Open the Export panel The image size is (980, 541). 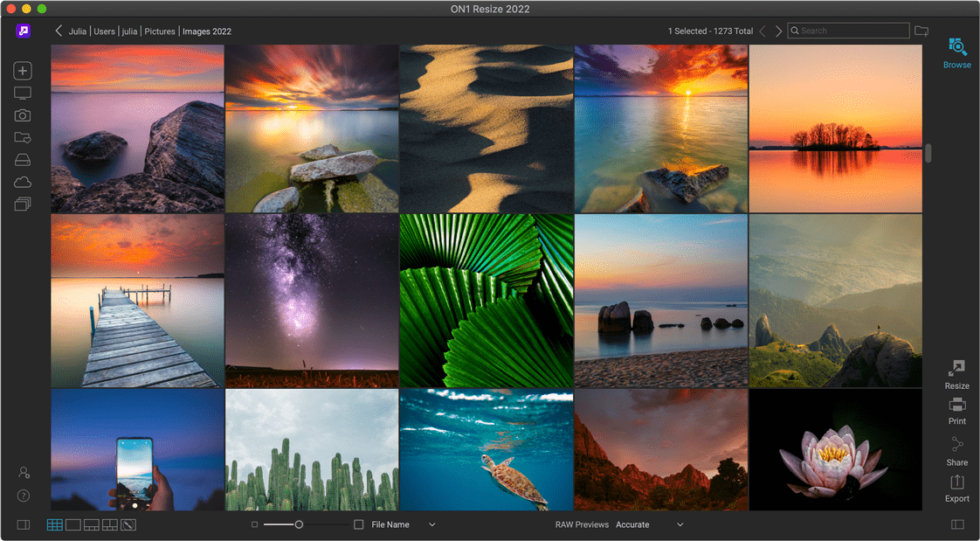tap(957, 489)
